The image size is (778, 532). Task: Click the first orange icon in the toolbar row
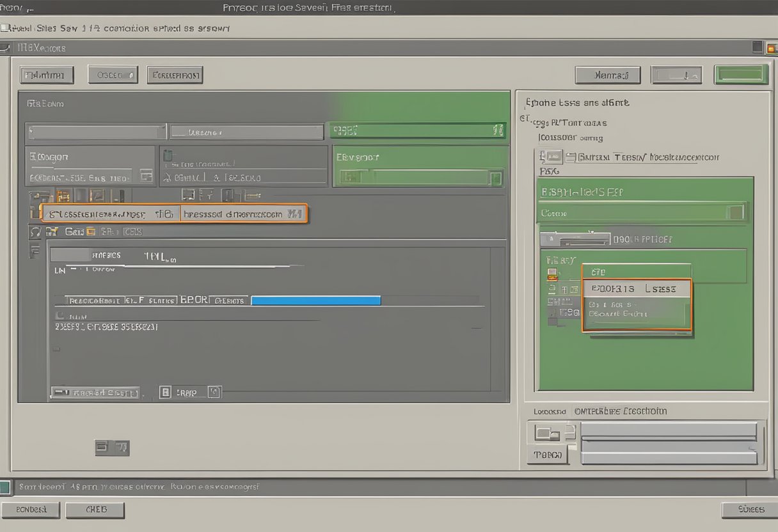(63, 196)
